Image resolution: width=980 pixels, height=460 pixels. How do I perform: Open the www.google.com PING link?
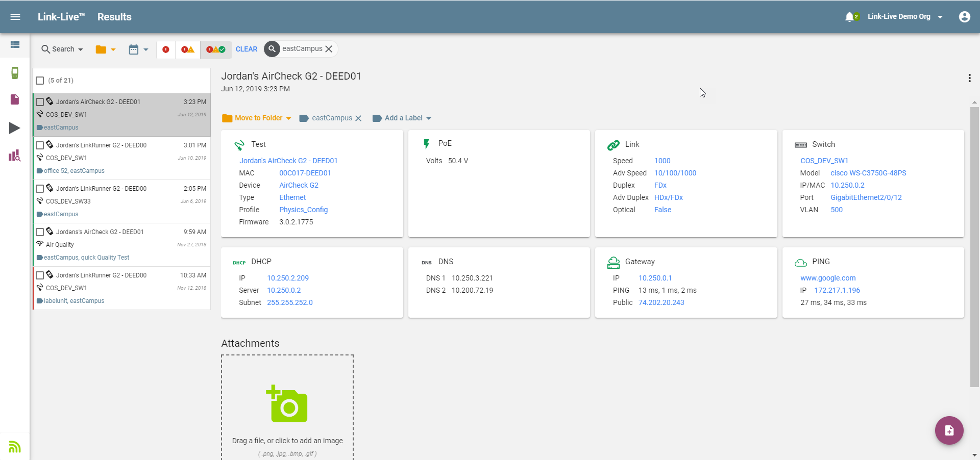pyautogui.click(x=828, y=278)
